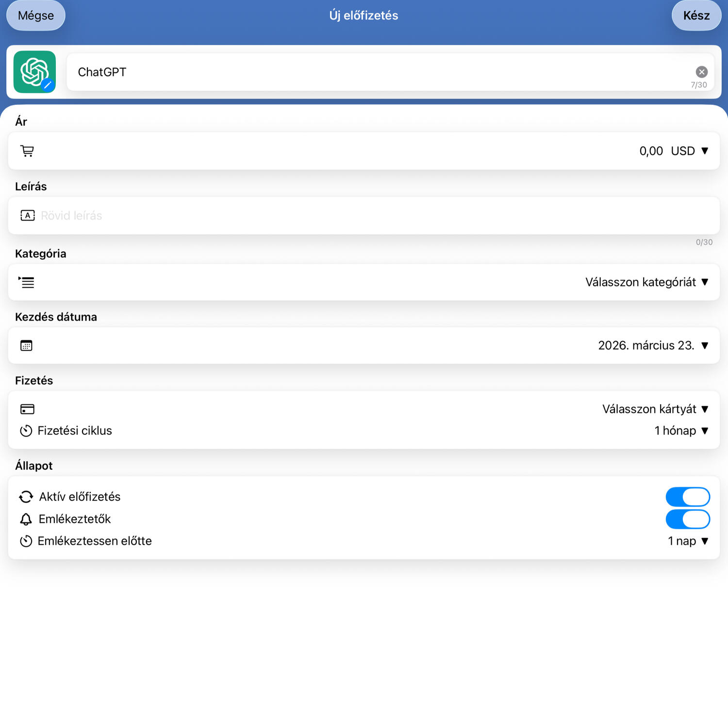Edit the 0,00 price amount field
The height and width of the screenshot is (728, 728).
(650, 151)
